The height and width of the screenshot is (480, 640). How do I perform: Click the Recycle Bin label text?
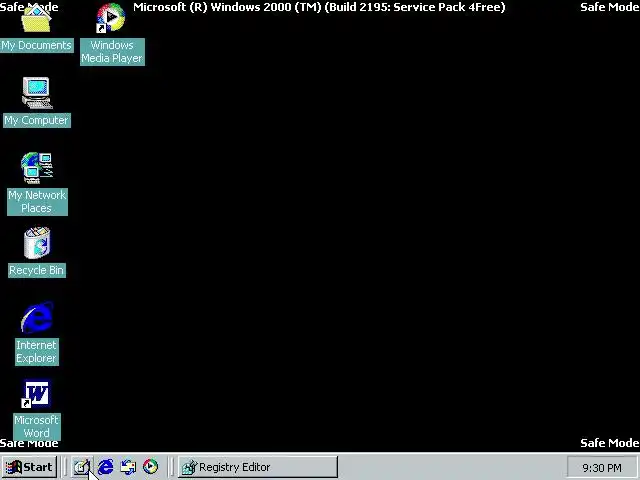(37, 270)
